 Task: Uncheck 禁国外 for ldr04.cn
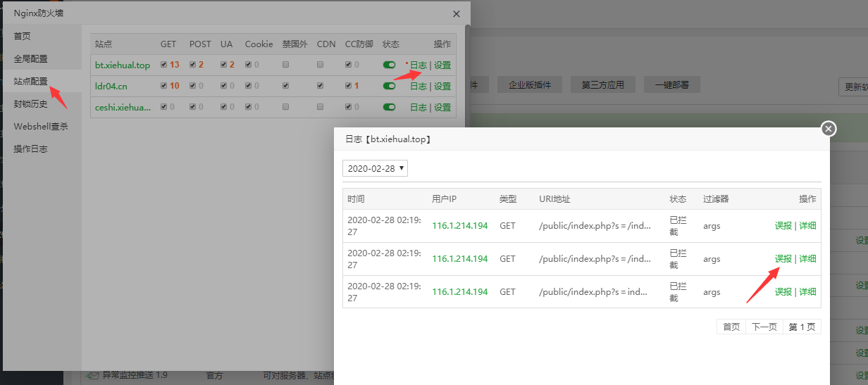tap(285, 86)
